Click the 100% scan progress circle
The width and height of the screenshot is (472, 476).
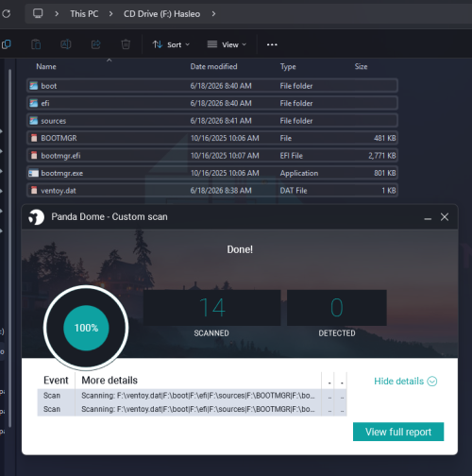pos(86,328)
